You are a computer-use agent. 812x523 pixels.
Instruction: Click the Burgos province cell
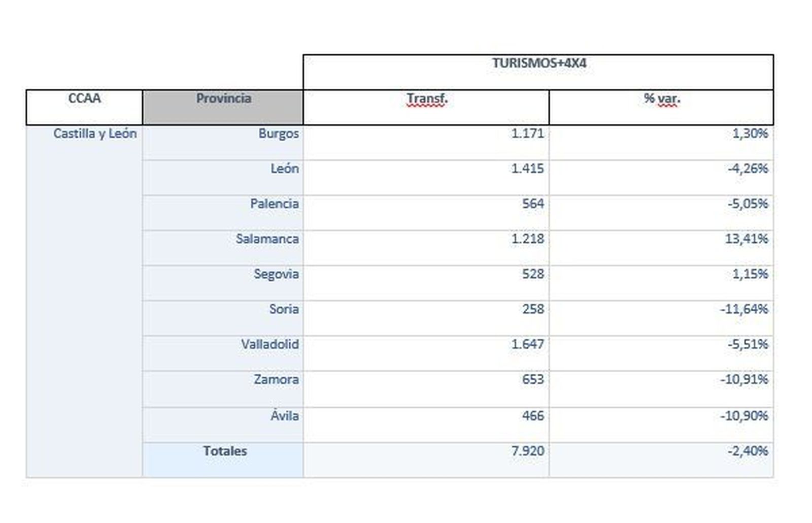[x=278, y=134]
